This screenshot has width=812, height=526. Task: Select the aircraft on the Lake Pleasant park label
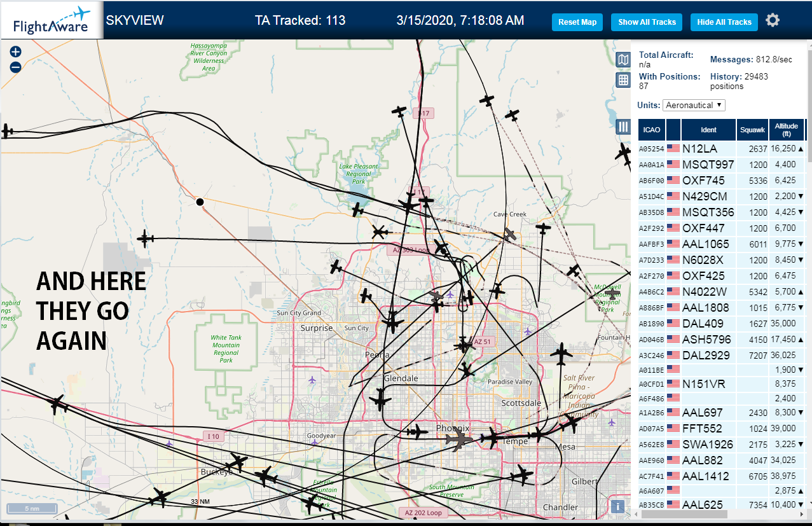(358, 209)
